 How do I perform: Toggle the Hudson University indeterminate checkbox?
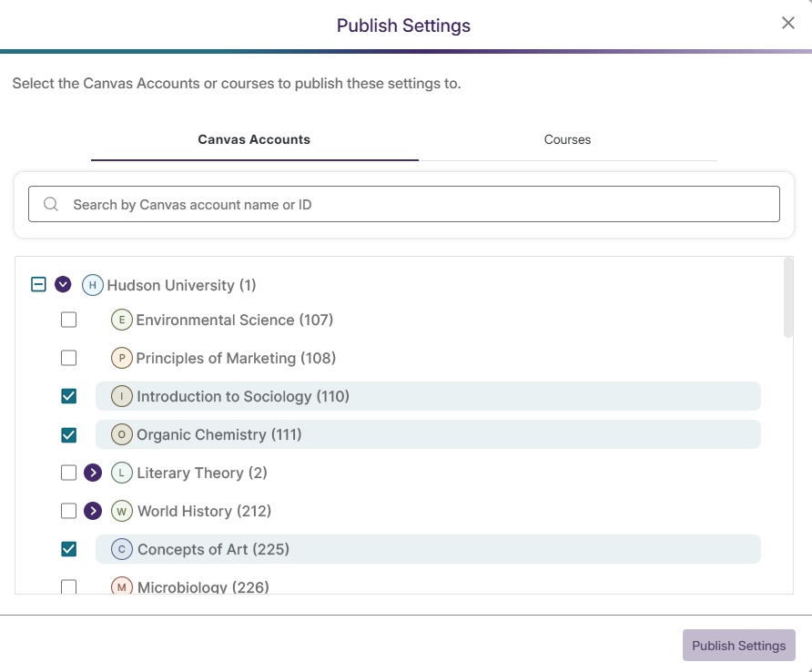[38, 285]
